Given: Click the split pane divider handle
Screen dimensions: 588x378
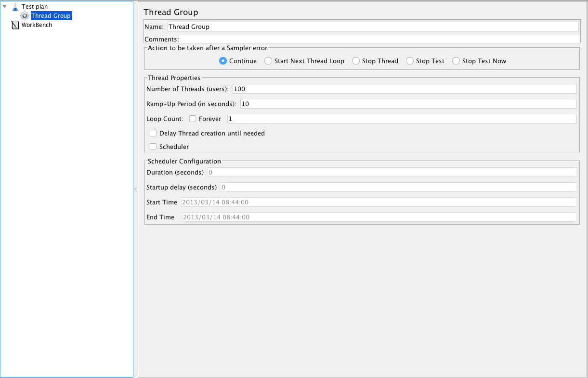Looking at the screenshot, I should pyautogui.click(x=135, y=189).
